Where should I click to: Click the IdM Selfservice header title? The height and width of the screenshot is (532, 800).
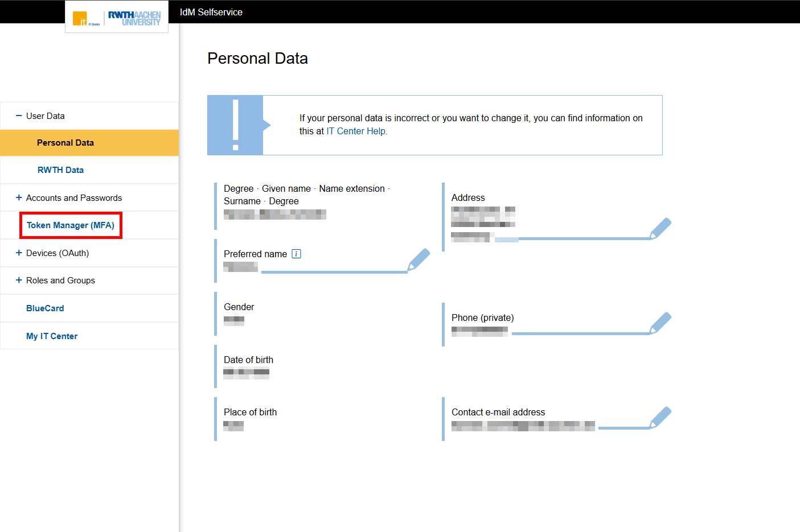pyautogui.click(x=211, y=12)
